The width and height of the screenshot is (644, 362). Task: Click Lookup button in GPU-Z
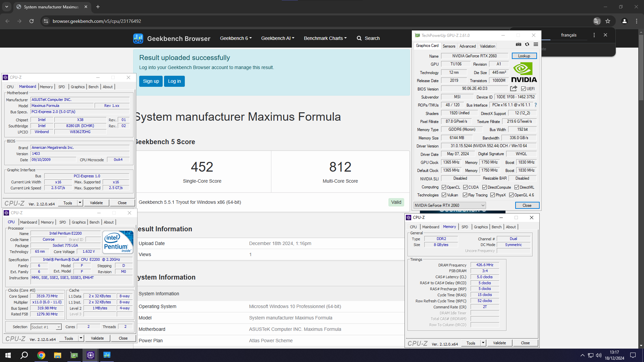pyautogui.click(x=524, y=56)
